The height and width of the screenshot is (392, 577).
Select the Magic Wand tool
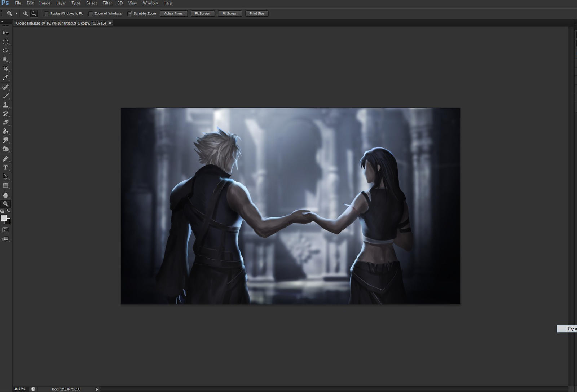pos(5,60)
